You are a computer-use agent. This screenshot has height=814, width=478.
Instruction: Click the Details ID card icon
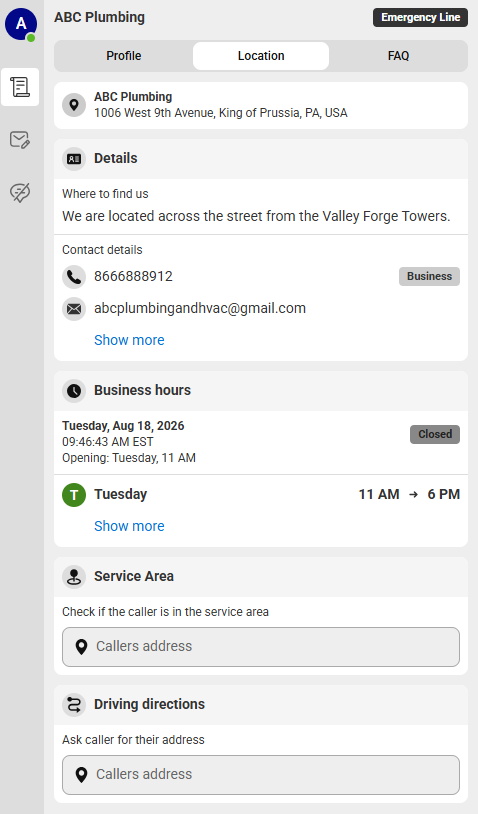(74, 159)
